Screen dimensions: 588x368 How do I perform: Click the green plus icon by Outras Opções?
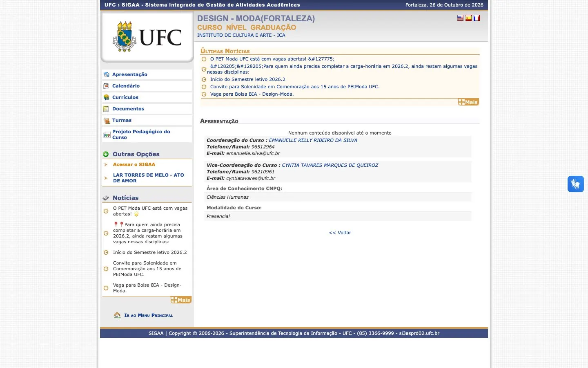point(106,154)
